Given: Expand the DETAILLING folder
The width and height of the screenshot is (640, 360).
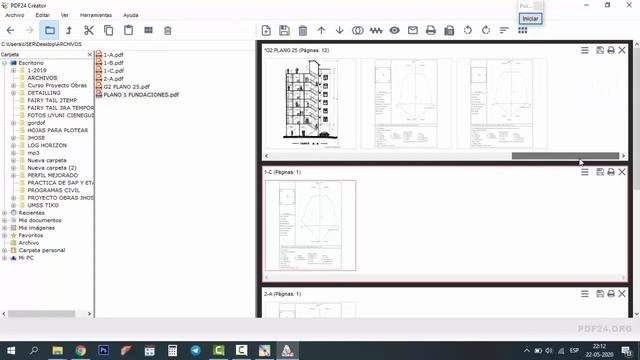Looking at the screenshot, I should (13, 93).
